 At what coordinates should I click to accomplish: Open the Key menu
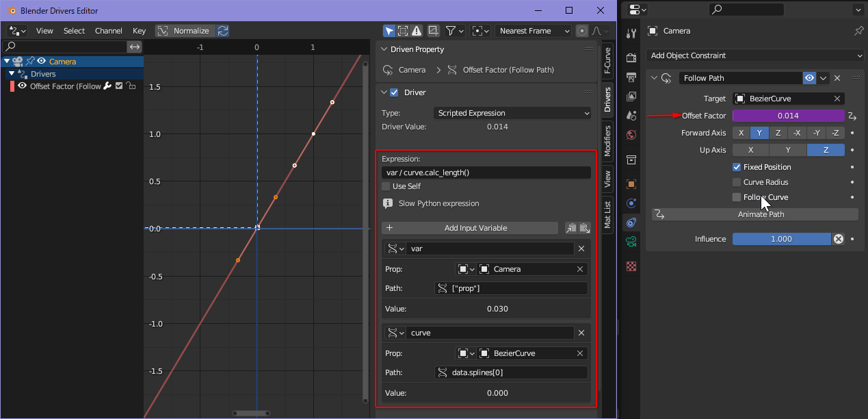coord(139,31)
